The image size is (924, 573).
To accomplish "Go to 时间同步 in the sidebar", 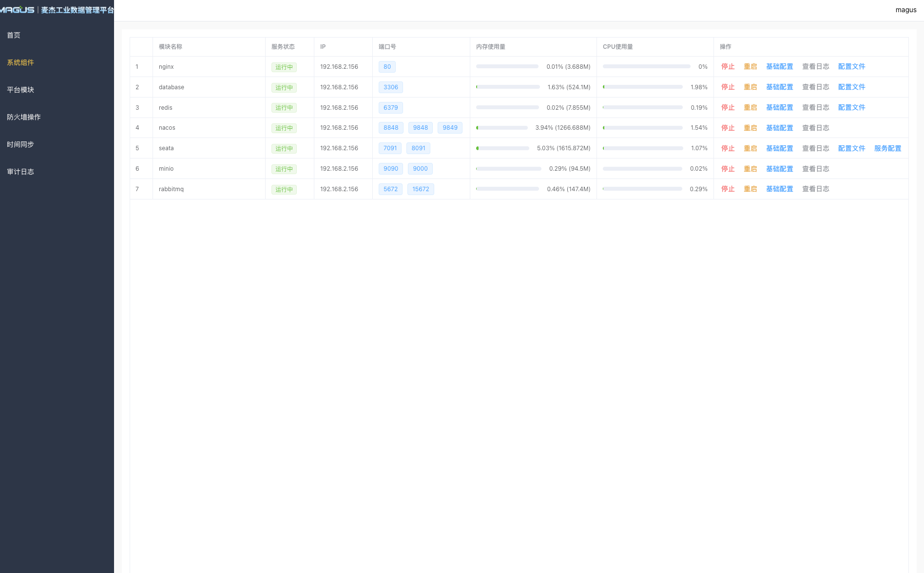I will (20, 144).
